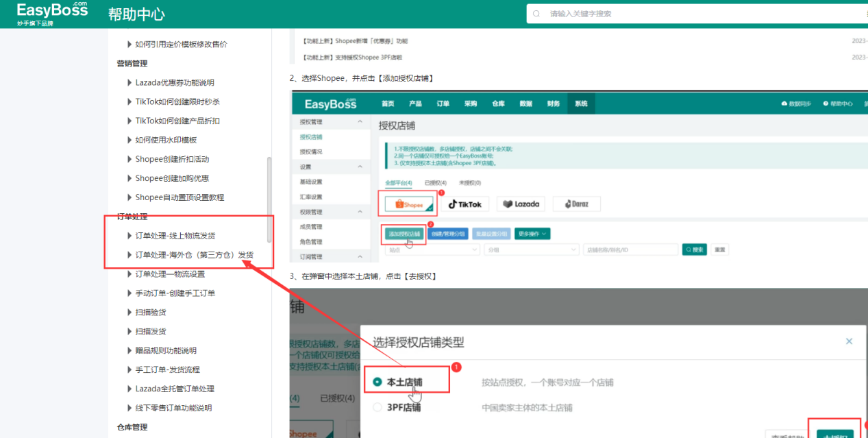
Task: Click the 帮助中心 question icon in embedded app
Action: [826, 104]
